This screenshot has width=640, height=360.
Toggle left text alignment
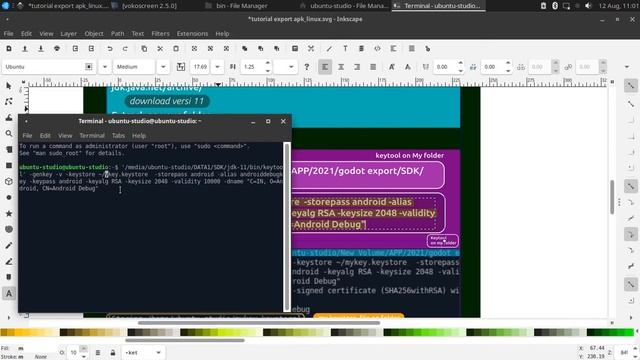click(x=325, y=67)
